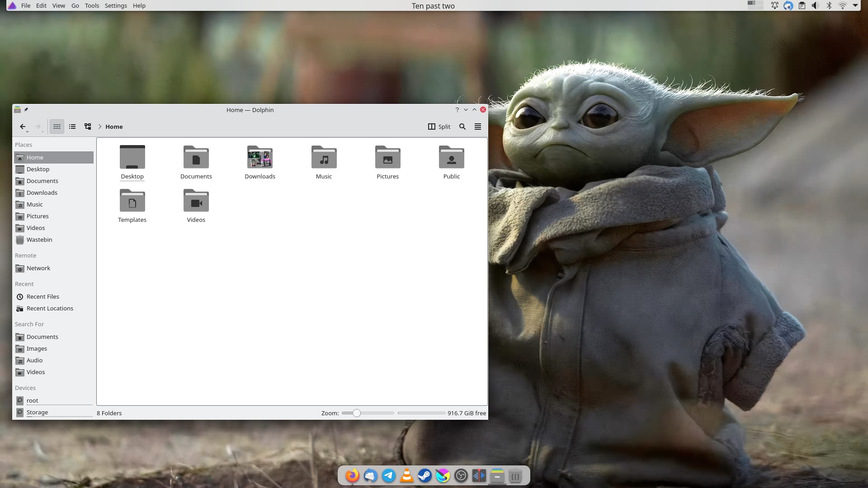Show Recent Locations in sidebar

click(54, 308)
